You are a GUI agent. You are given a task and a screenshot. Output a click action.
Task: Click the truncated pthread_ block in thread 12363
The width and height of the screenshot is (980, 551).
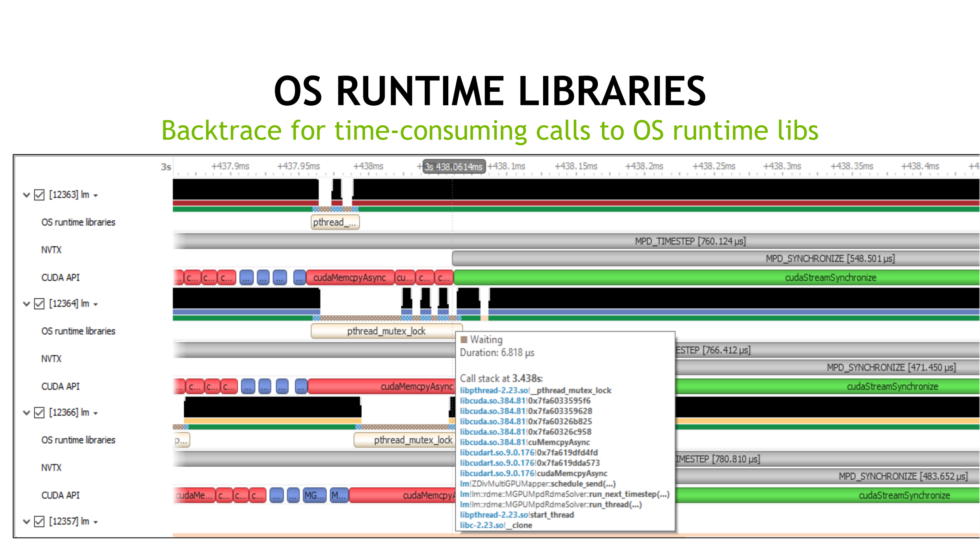(335, 222)
